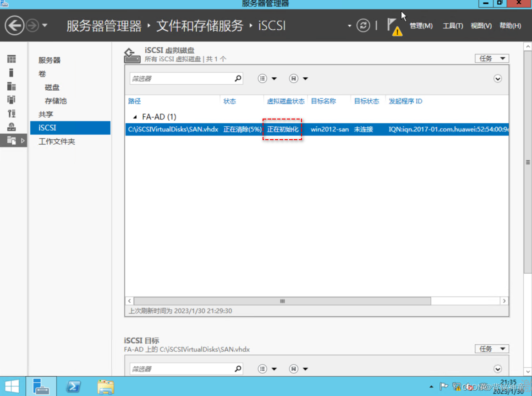532x396 pixels.
Task: Expand the chevron on the filter toolbar's right
Action: (497, 78)
